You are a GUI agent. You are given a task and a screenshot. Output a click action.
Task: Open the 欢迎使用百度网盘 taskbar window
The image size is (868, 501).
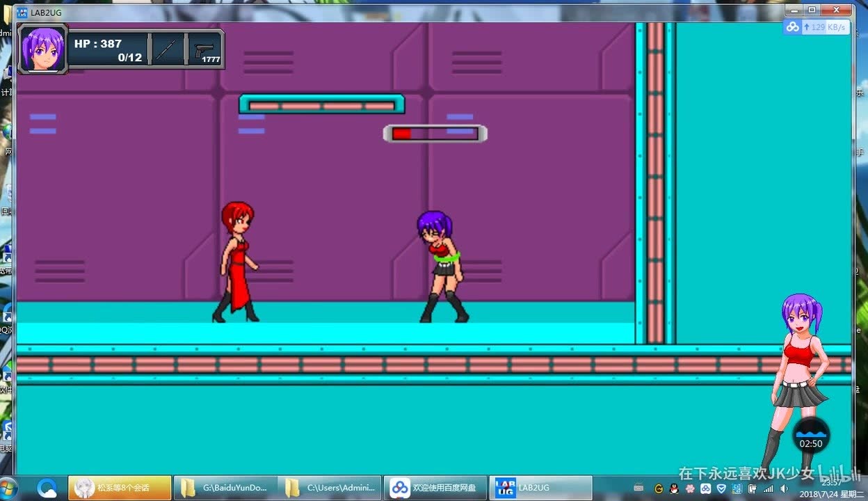436,488
